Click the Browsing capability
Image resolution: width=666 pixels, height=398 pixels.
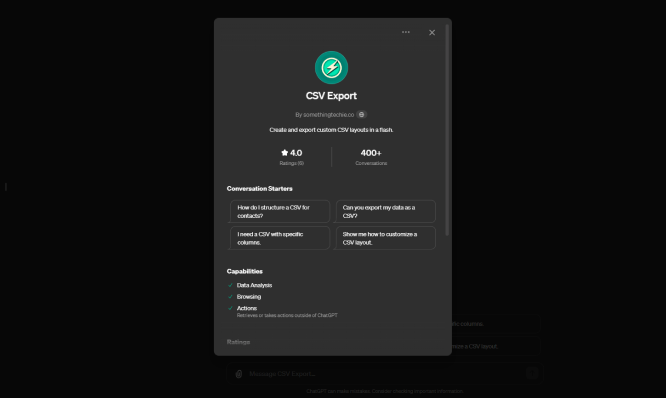point(249,297)
